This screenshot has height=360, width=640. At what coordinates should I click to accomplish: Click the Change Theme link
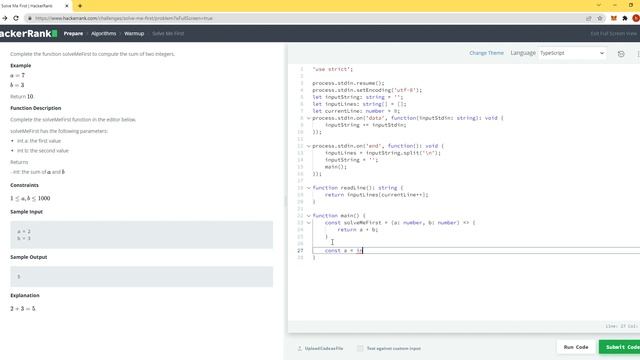[x=486, y=53]
